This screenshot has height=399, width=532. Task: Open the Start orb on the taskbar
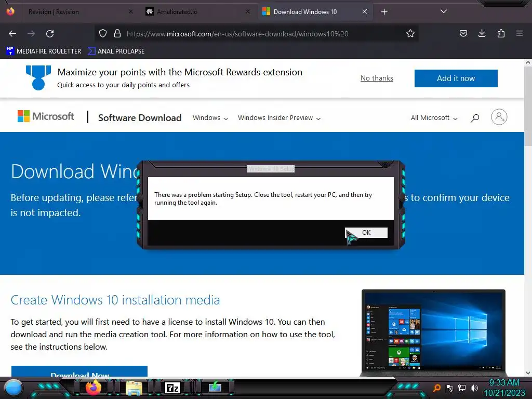(14, 388)
